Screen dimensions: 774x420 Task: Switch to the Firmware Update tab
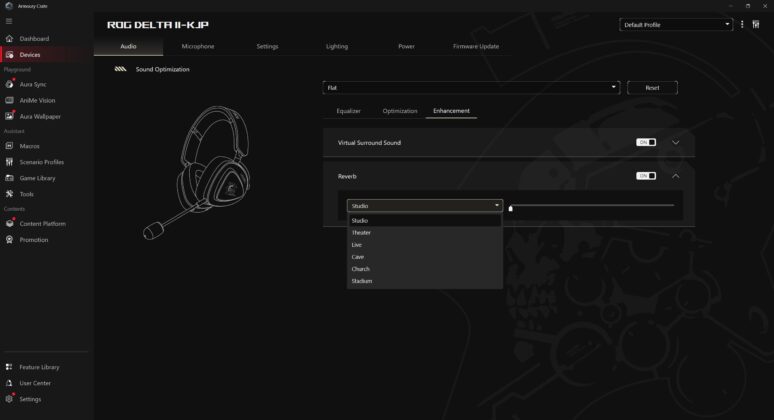[x=476, y=46]
